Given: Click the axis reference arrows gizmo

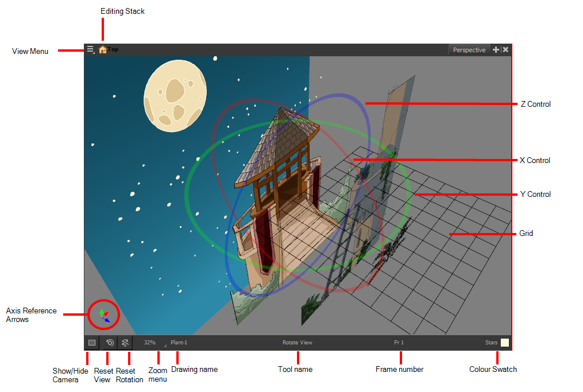Looking at the screenshot, I should 104,315.
